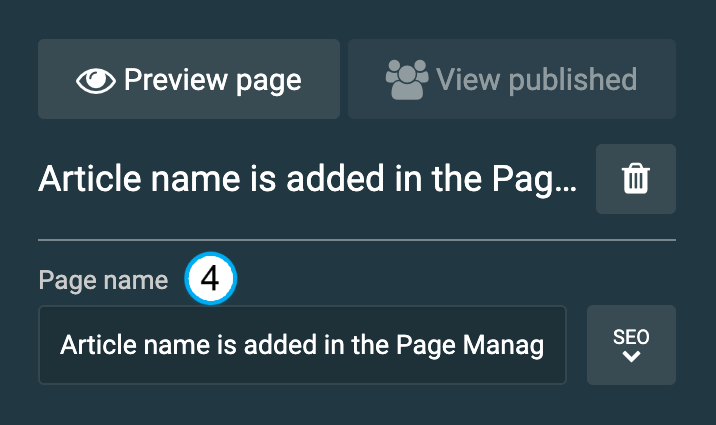Click the word "Article" inside the name field

[95, 346]
